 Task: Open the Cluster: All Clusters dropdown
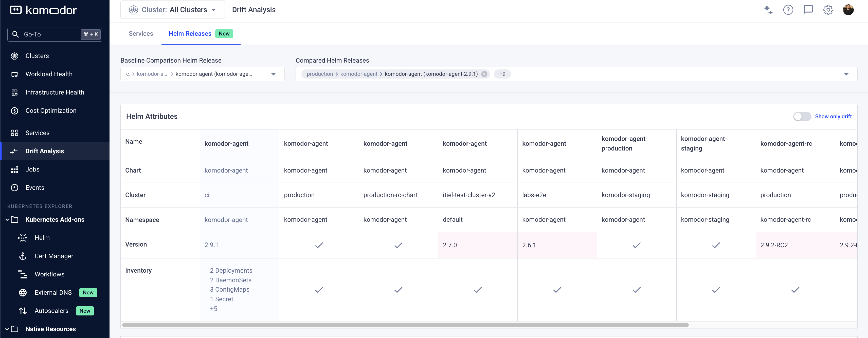click(173, 10)
